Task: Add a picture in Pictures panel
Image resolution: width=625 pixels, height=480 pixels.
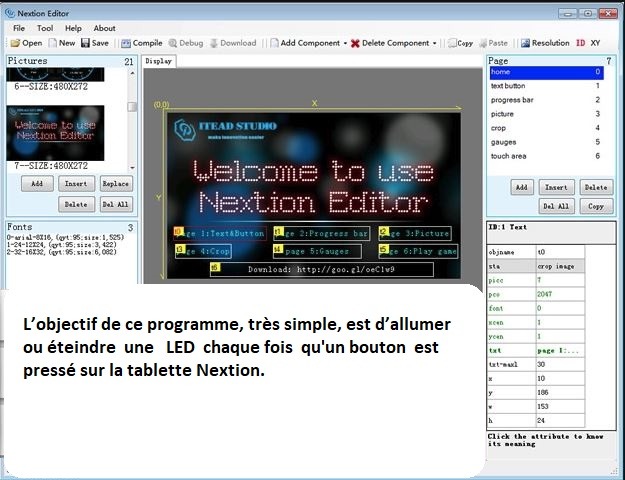Action: tap(37, 184)
